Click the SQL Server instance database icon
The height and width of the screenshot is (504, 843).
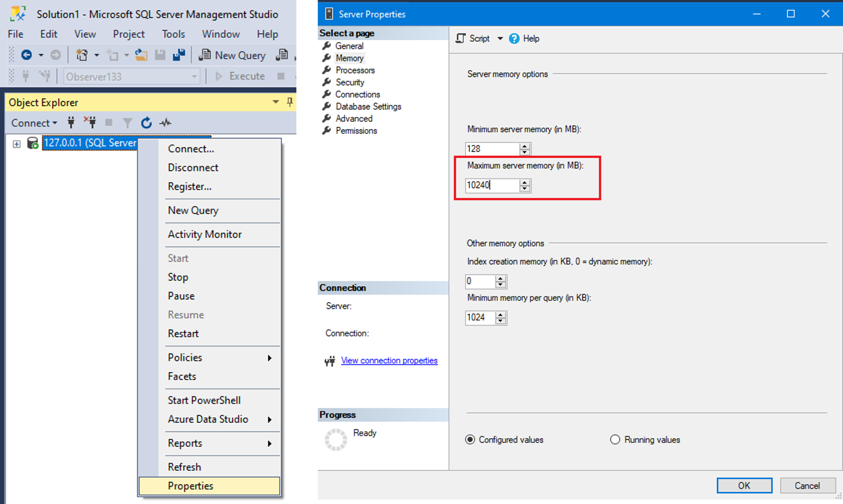33,143
